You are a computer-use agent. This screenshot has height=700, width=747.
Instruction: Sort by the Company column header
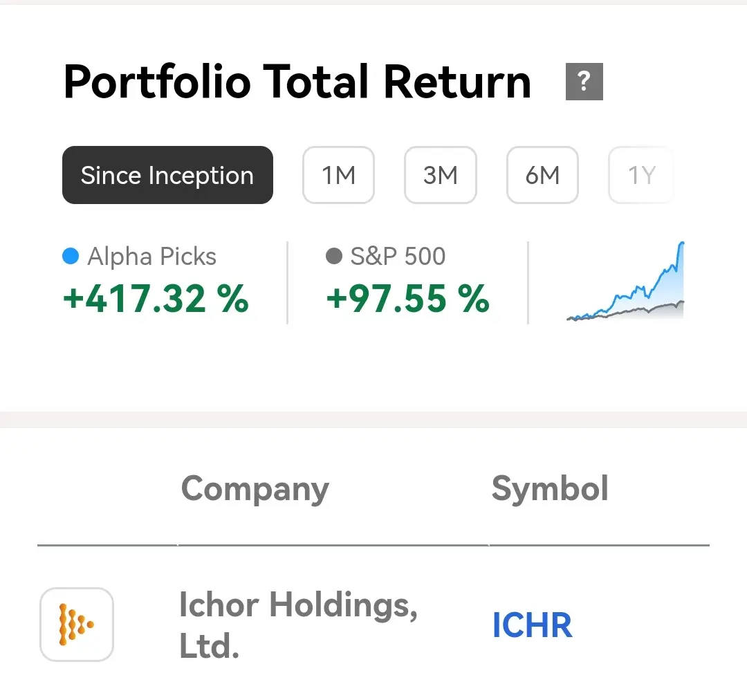pyautogui.click(x=255, y=490)
